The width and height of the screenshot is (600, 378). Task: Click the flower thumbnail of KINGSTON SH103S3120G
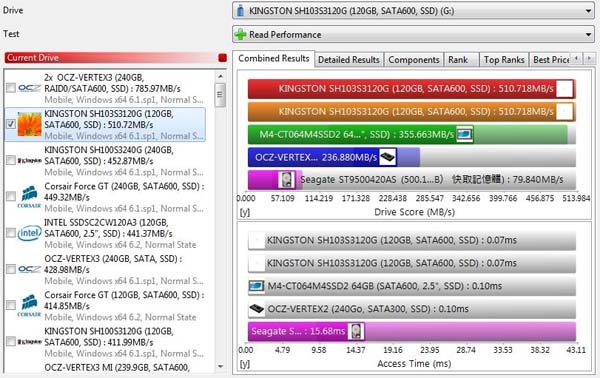(x=29, y=124)
